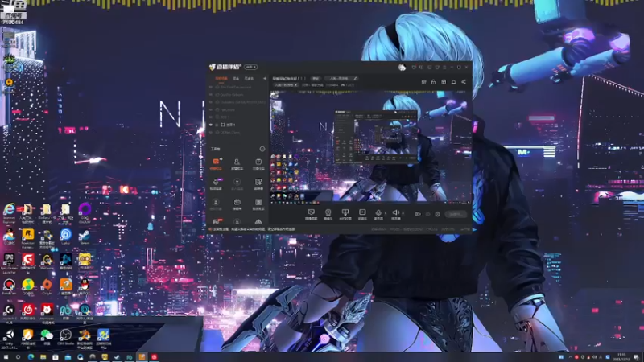Open the WeChat desktop shortcut
Image resolution: width=644 pixels, height=362 pixels.
[47, 337]
